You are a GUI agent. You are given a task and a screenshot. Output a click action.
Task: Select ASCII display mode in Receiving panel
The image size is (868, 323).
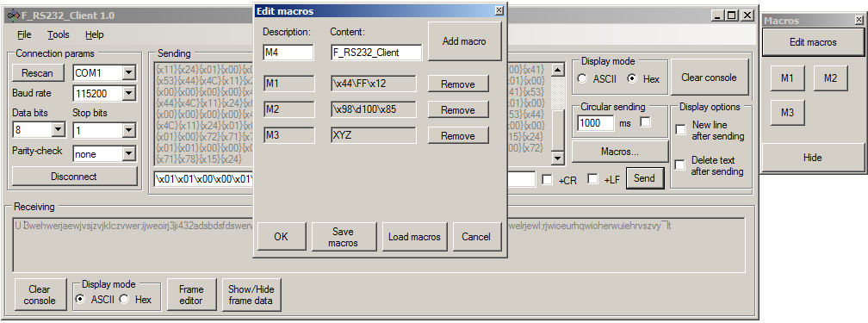tap(81, 299)
